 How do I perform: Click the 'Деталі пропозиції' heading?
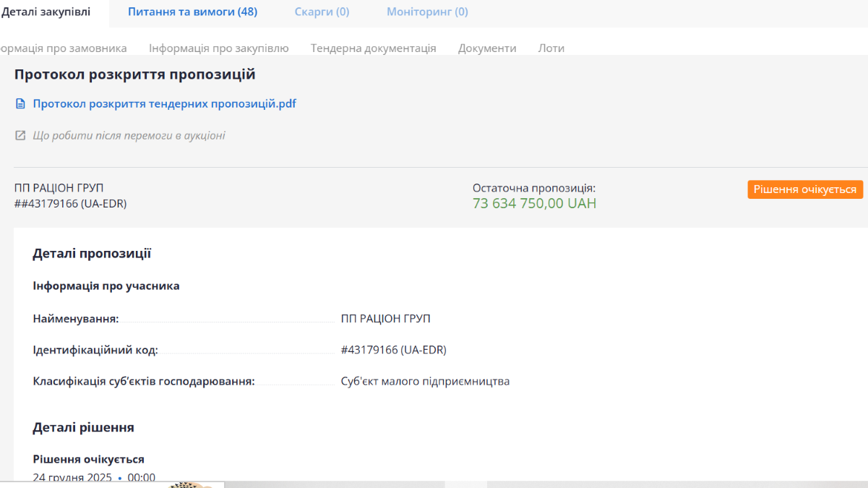(92, 254)
